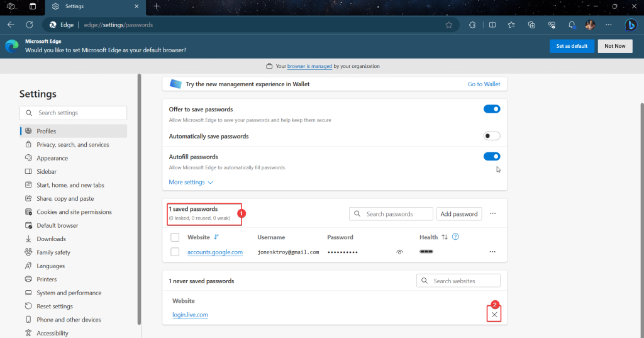Viewport: 644px width, 338px height.
Task: Open Browser essentials heart icon
Action: [552, 25]
